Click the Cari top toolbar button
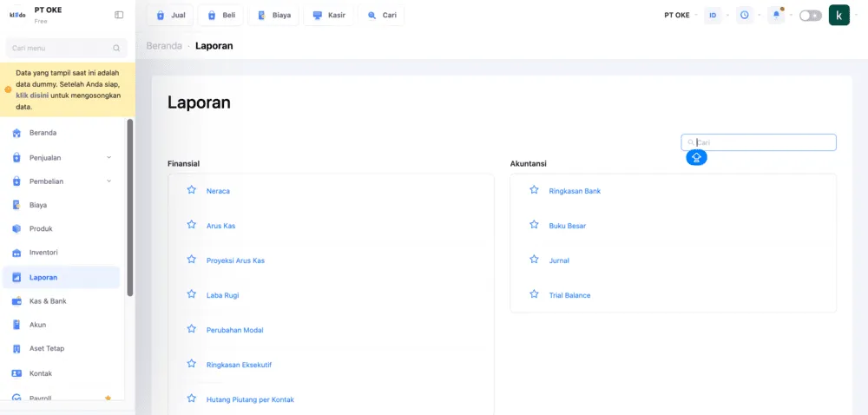 point(381,16)
